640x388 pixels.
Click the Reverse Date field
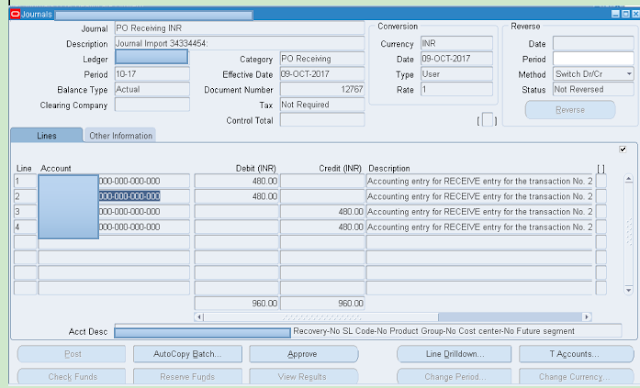593,43
